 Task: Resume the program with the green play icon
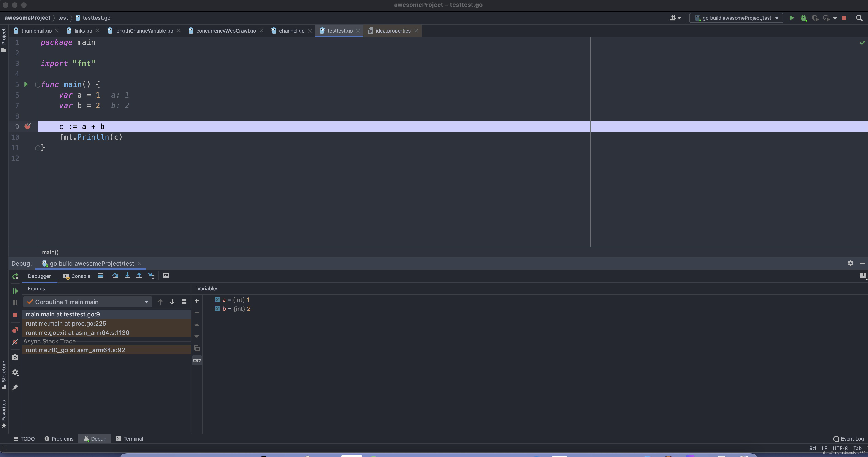click(15, 291)
